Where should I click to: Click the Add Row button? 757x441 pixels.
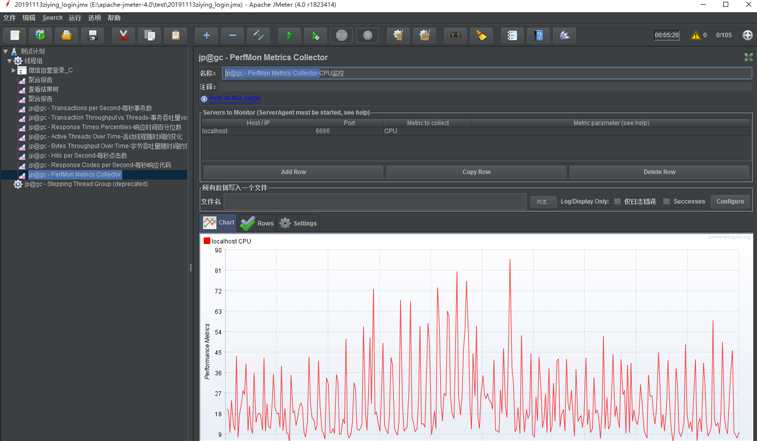tap(294, 172)
